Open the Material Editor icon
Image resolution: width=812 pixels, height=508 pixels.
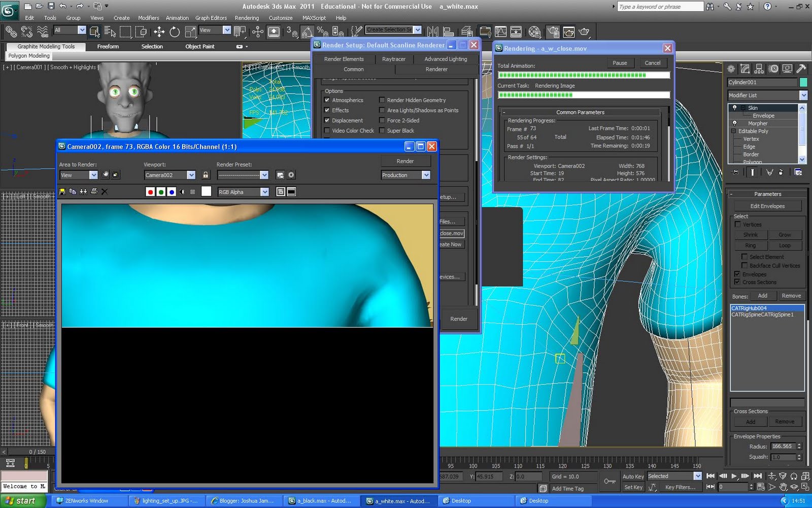534,32
